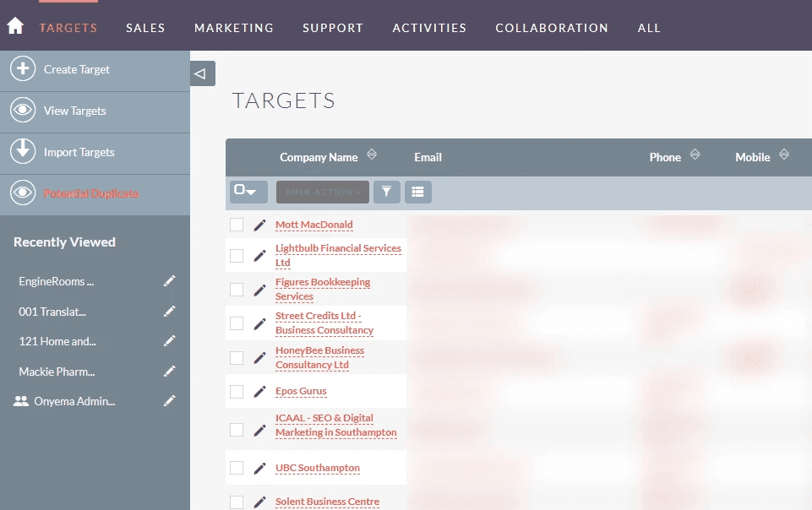Edit recently viewed Mackie Pharm pencil
Image resolution: width=812 pixels, height=510 pixels.
[x=169, y=371]
